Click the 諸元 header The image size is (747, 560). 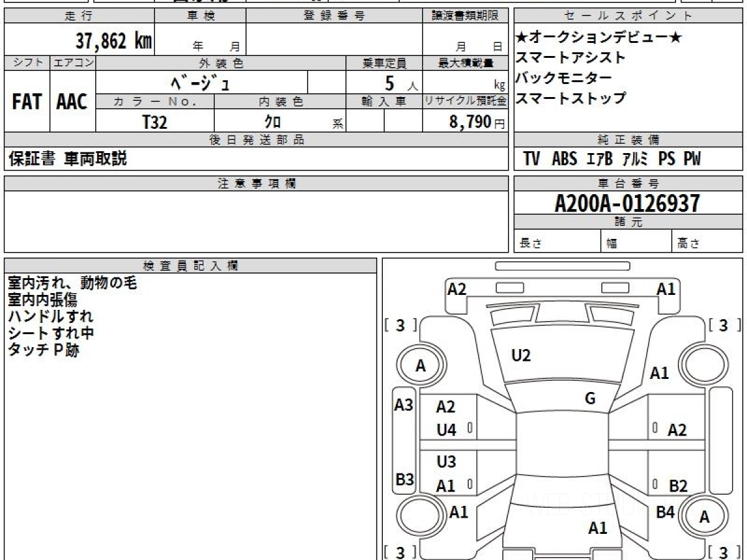[628, 222]
